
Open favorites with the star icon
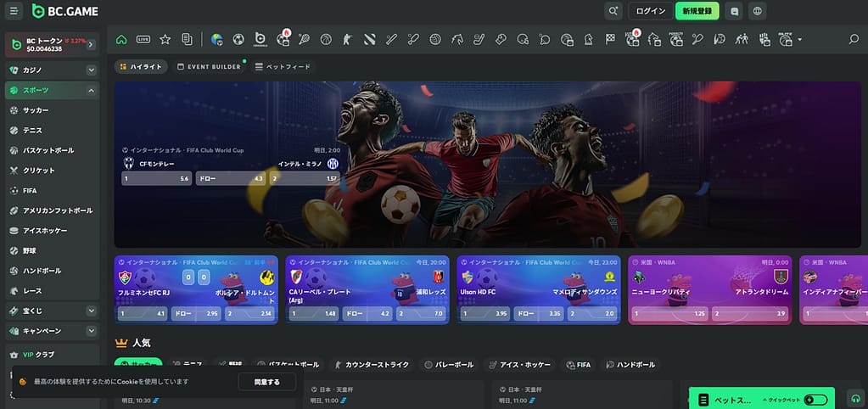click(x=165, y=39)
